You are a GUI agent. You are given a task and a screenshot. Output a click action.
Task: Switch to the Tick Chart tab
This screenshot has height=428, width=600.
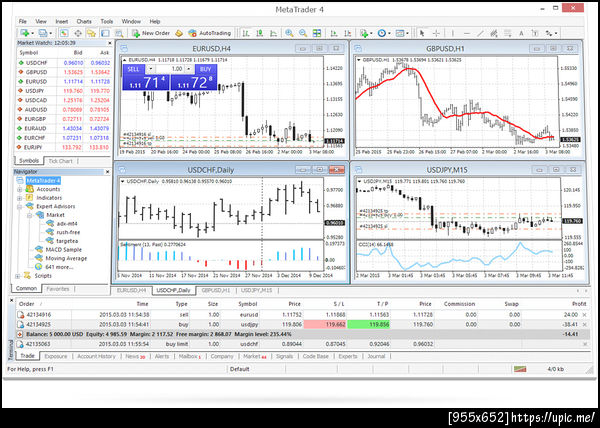(60, 161)
